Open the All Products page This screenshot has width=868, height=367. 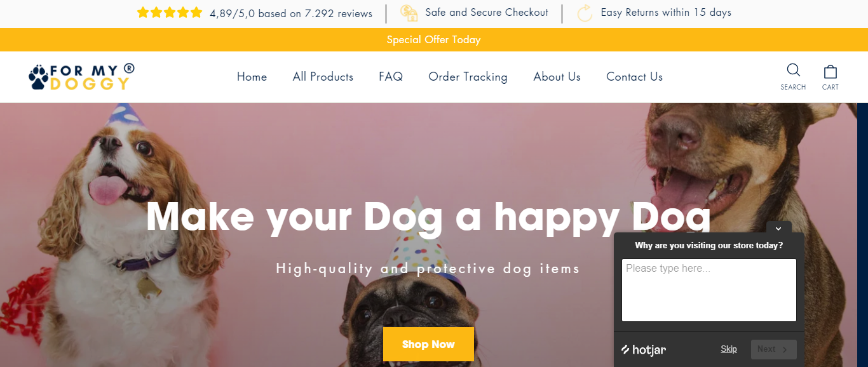click(323, 77)
